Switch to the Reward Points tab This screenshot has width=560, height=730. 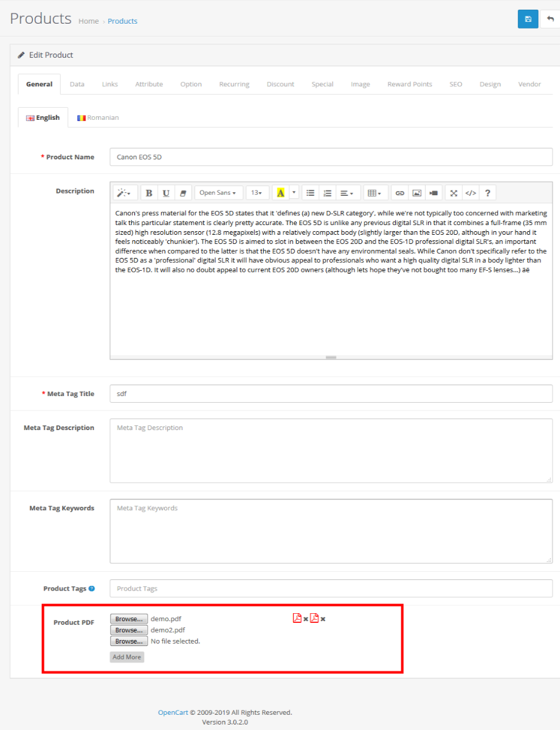click(x=410, y=84)
